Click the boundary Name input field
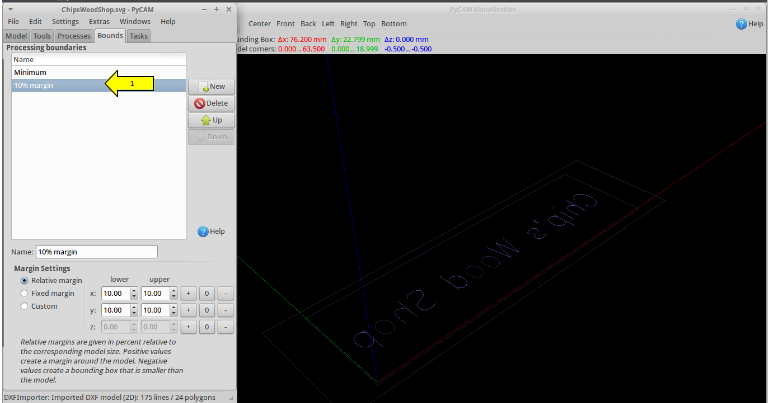769x403 pixels. coord(97,252)
